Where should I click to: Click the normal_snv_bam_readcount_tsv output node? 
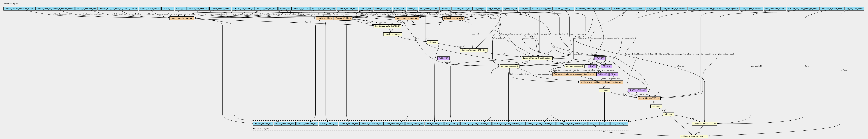[476, 124]
